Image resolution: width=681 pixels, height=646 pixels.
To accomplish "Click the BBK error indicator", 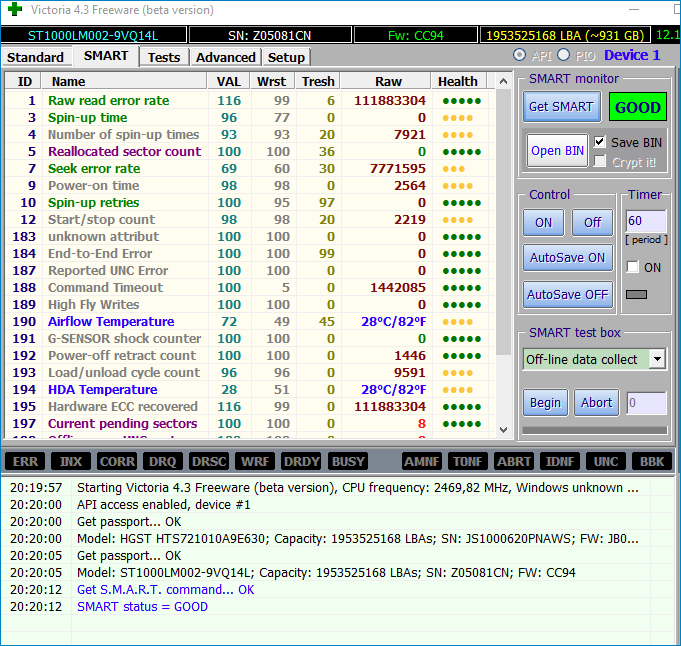I will pos(651,461).
